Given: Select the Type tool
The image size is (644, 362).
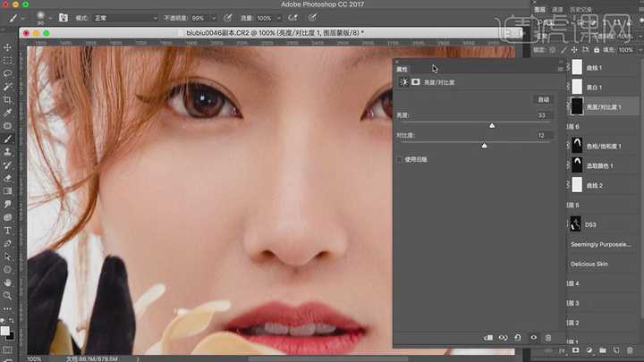Looking at the screenshot, I should pyautogui.click(x=7, y=231).
